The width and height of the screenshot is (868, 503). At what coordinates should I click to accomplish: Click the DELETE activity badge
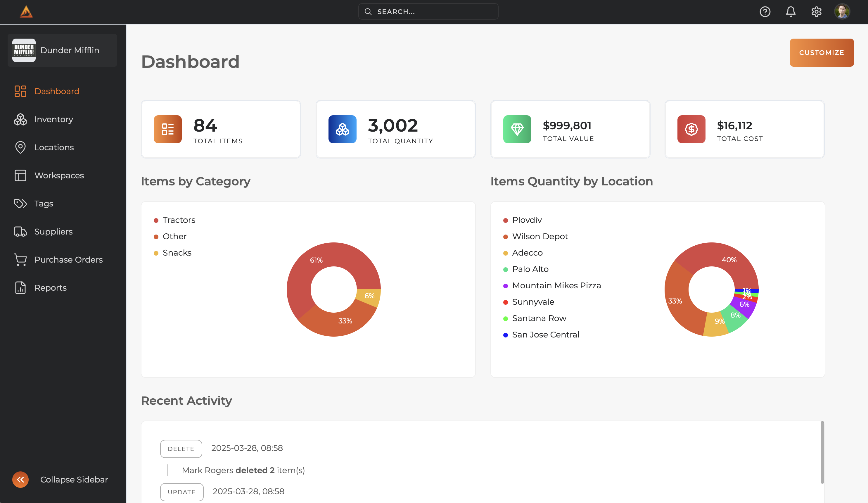(x=181, y=449)
